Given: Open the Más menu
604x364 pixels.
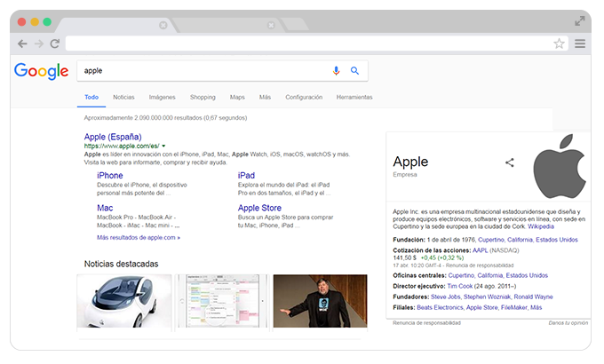Looking at the screenshot, I should coord(265,97).
